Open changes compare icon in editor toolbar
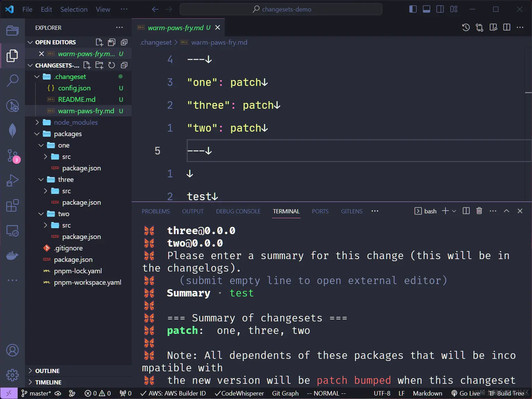532x399 pixels. (479, 27)
